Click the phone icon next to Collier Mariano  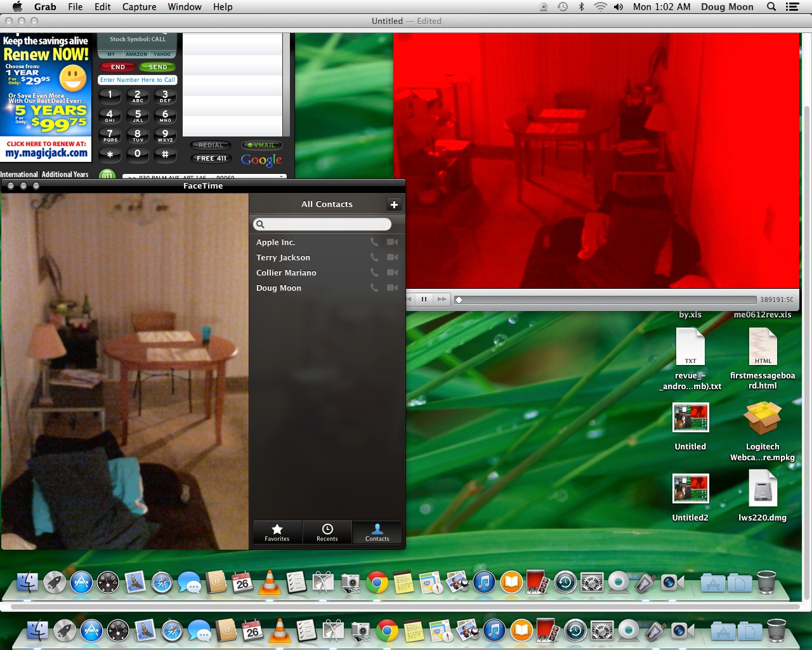[374, 272]
